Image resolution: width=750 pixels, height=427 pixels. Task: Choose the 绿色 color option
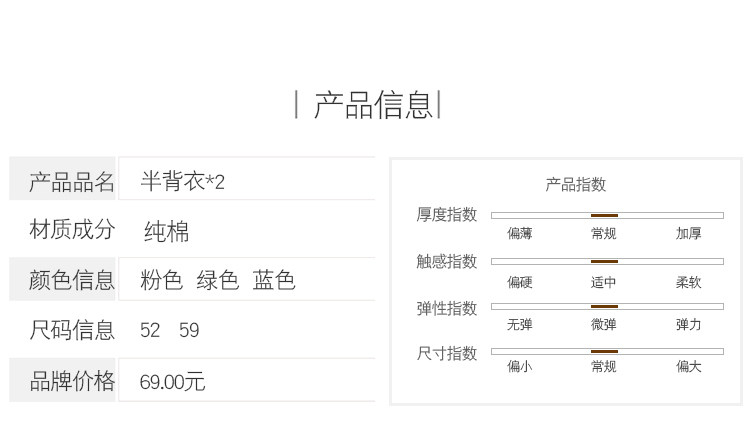coord(217,280)
